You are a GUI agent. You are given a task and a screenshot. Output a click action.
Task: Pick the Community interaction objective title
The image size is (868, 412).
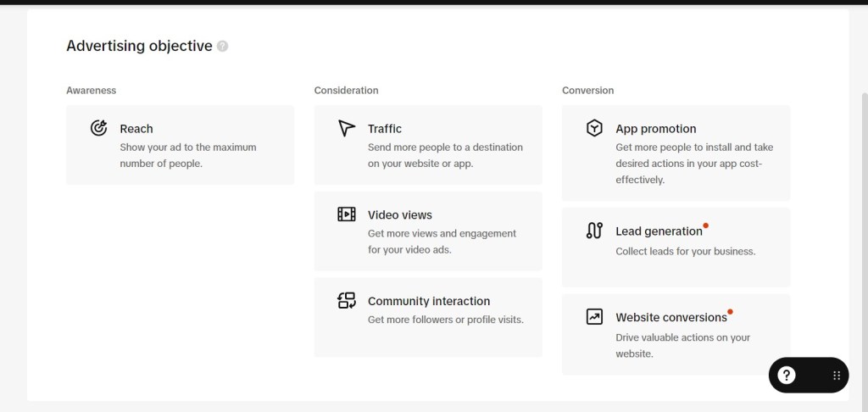[x=429, y=301]
